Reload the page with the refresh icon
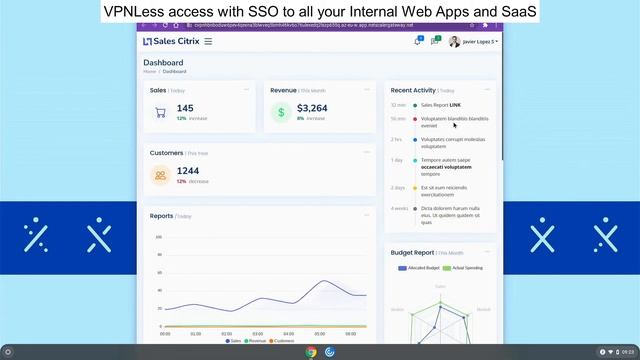The width and height of the screenshot is (640, 360). [165, 25]
